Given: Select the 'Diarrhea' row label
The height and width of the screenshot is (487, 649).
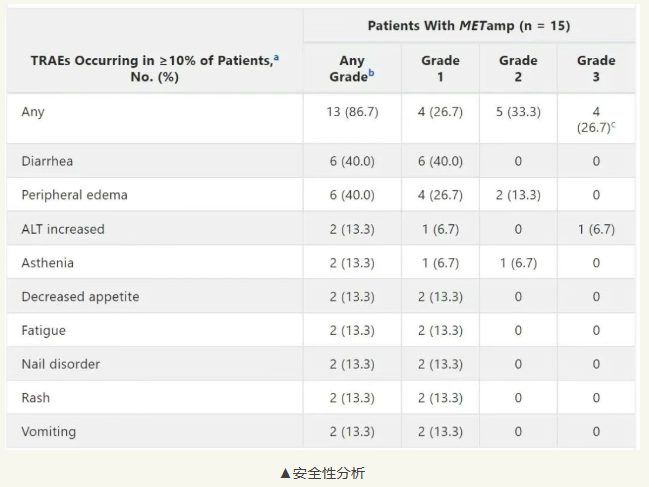Looking at the screenshot, I should pos(47,161).
